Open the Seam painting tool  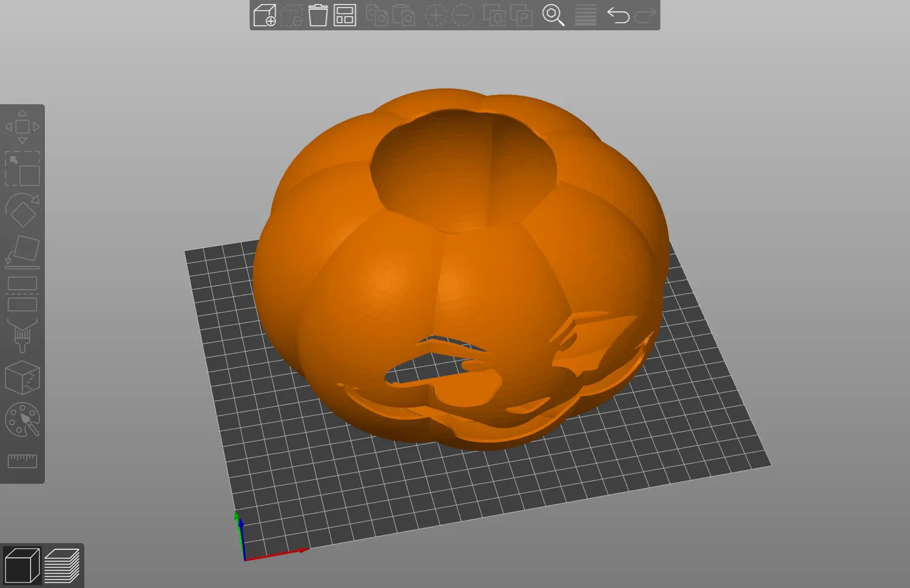coord(22,378)
